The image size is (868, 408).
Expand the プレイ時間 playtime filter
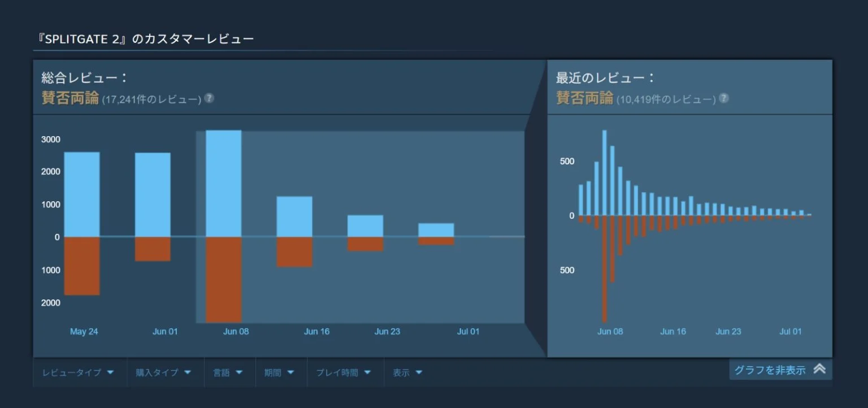point(343,372)
